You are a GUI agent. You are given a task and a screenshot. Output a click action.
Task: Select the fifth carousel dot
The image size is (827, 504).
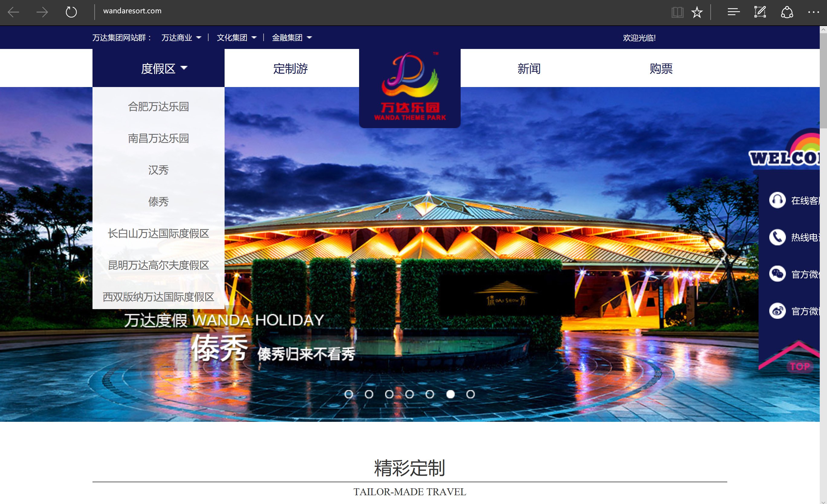[x=430, y=394]
